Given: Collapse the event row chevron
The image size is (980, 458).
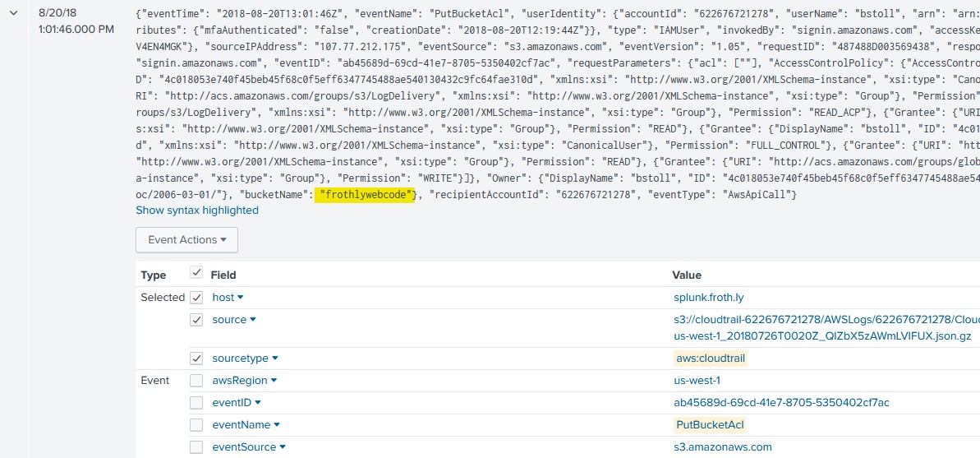Looking at the screenshot, I should click(x=13, y=13).
